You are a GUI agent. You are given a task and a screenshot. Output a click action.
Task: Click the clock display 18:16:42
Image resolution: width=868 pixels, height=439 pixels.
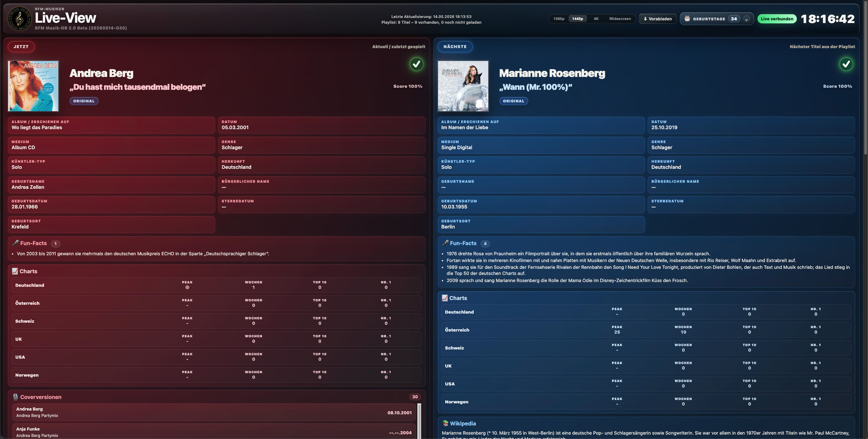pyautogui.click(x=827, y=19)
